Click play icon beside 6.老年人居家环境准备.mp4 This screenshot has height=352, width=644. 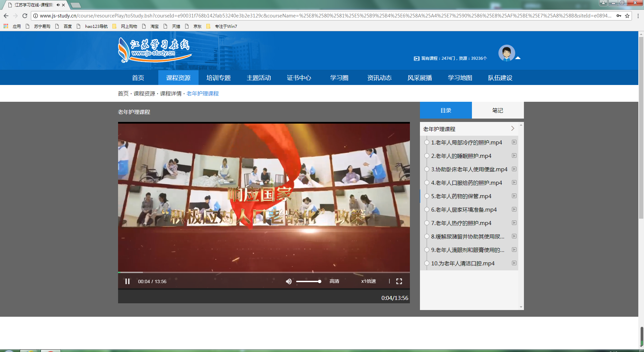point(514,210)
